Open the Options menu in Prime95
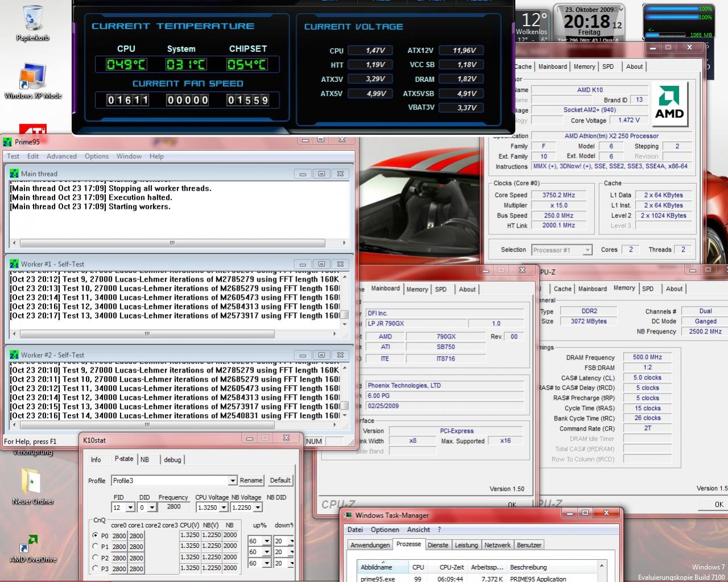The image size is (728, 582). pos(97,156)
